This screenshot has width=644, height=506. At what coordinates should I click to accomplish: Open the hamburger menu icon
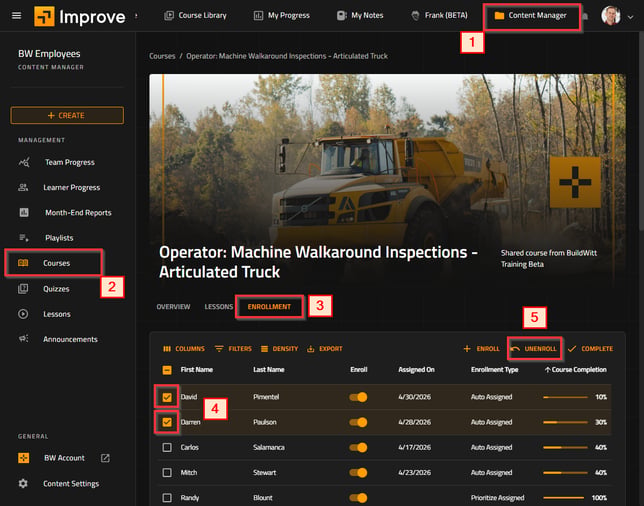(x=16, y=16)
